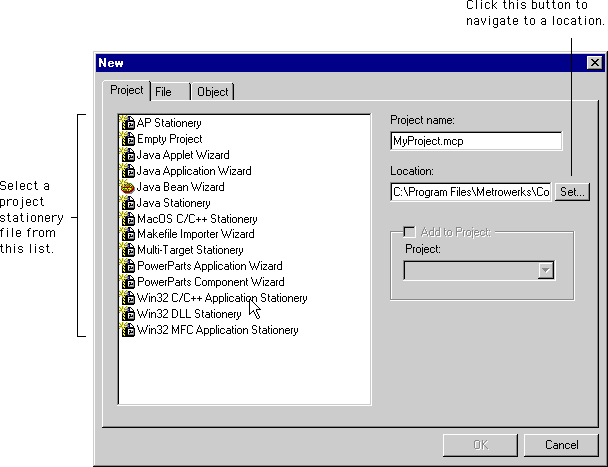Viewport: 608px width, 467px height.
Task: Open the Project combo box arrow
Action: [546, 270]
